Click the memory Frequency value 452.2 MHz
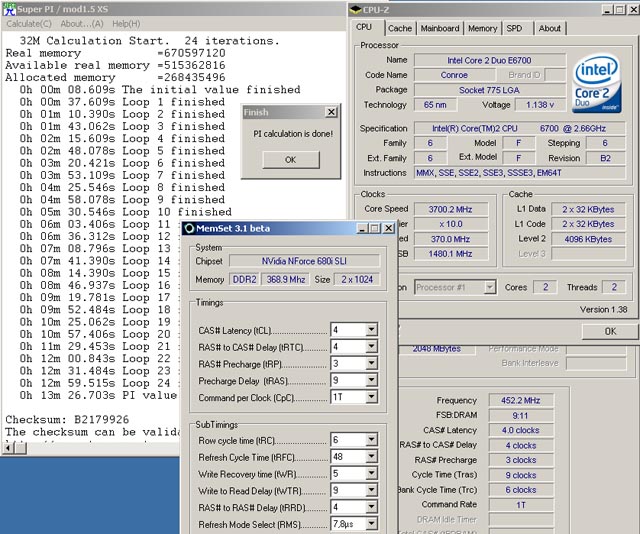The image size is (640, 534). [x=520, y=400]
